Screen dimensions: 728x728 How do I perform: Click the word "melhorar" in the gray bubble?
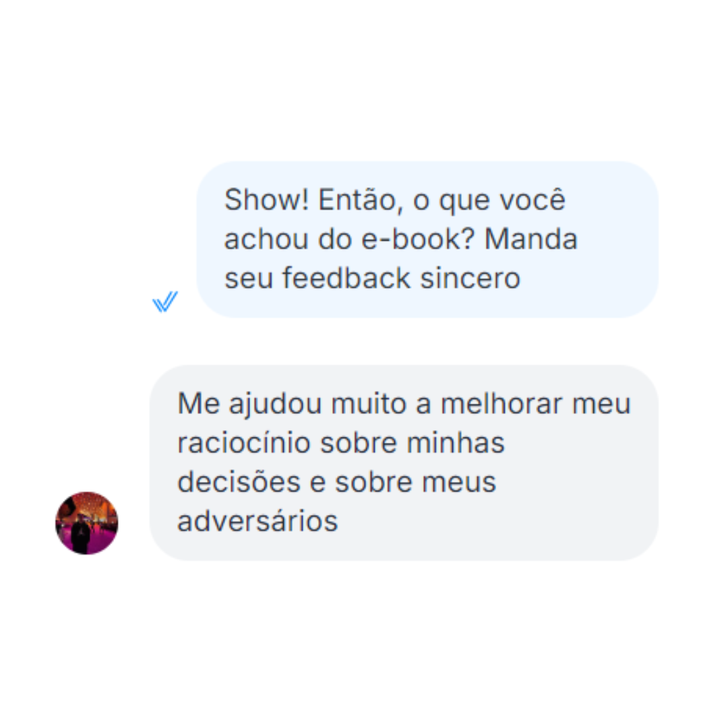[502, 404]
